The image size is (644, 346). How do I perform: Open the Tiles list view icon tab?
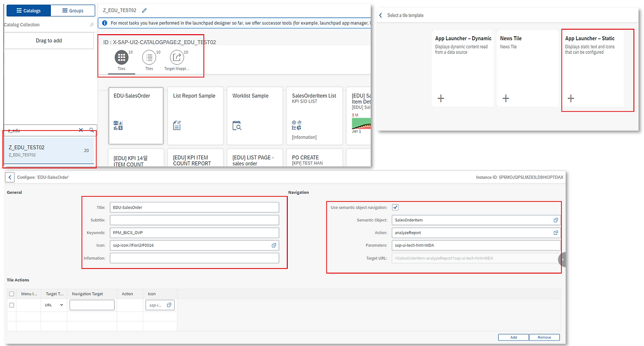(x=149, y=57)
